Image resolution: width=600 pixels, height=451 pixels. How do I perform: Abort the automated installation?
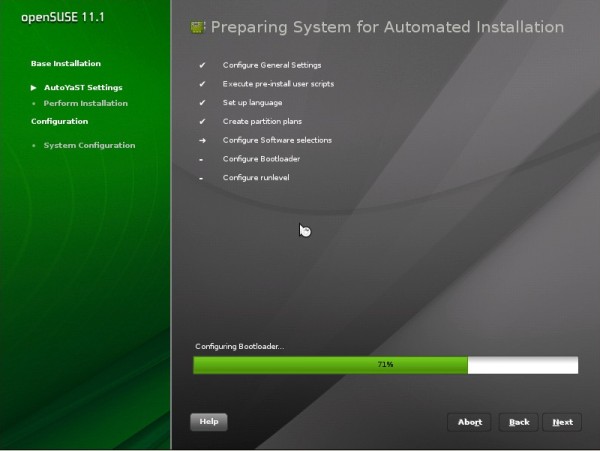[470, 422]
